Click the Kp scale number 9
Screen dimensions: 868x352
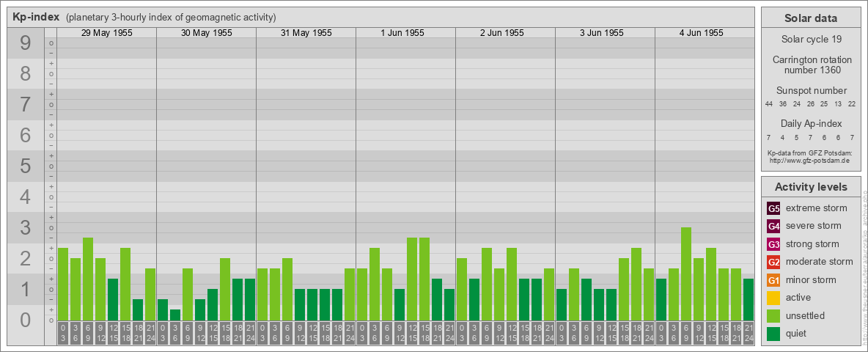(x=25, y=43)
